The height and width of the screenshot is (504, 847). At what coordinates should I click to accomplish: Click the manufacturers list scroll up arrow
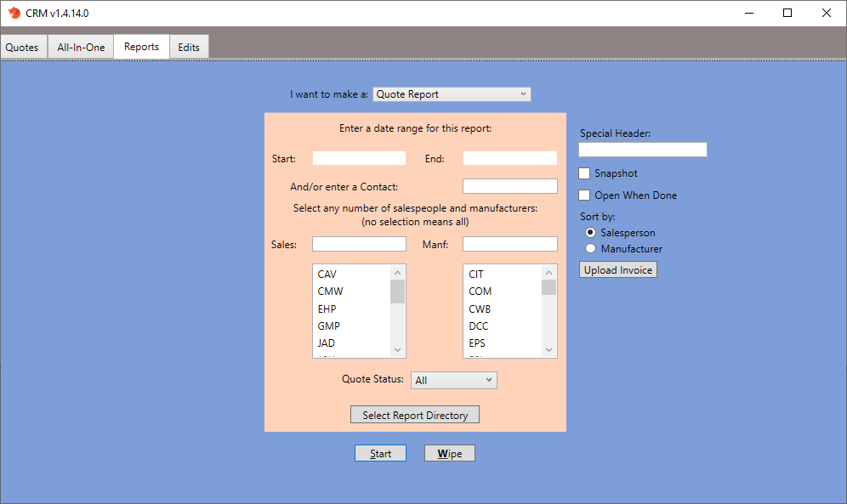[549, 273]
